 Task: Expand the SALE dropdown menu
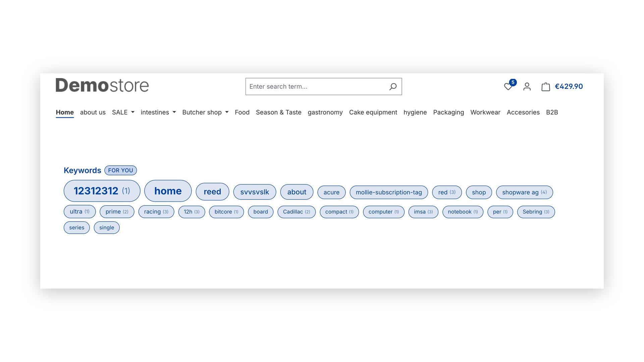click(x=123, y=112)
